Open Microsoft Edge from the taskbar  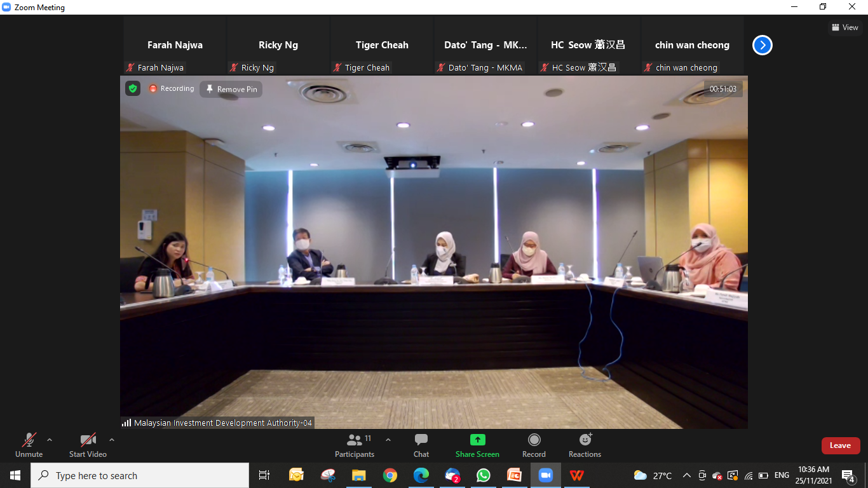[x=421, y=475]
